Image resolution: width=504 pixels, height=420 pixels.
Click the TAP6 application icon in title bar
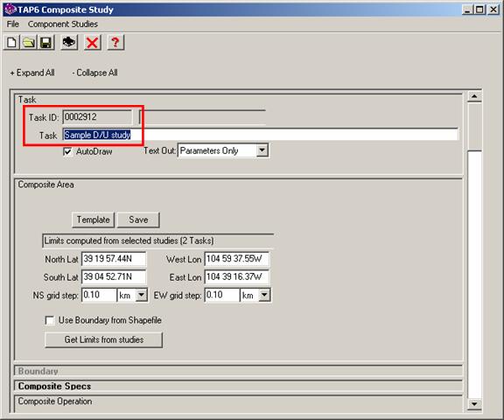(x=10, y=10)
